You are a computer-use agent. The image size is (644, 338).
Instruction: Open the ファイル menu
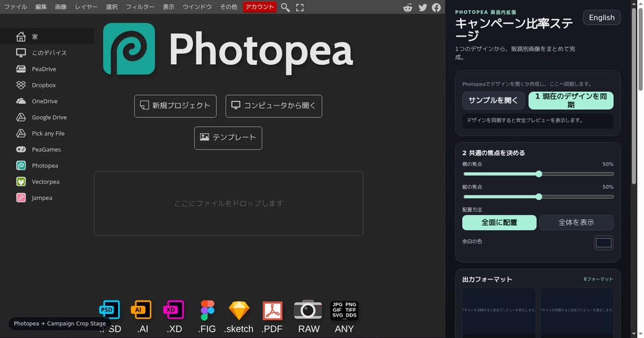[15, 7]
